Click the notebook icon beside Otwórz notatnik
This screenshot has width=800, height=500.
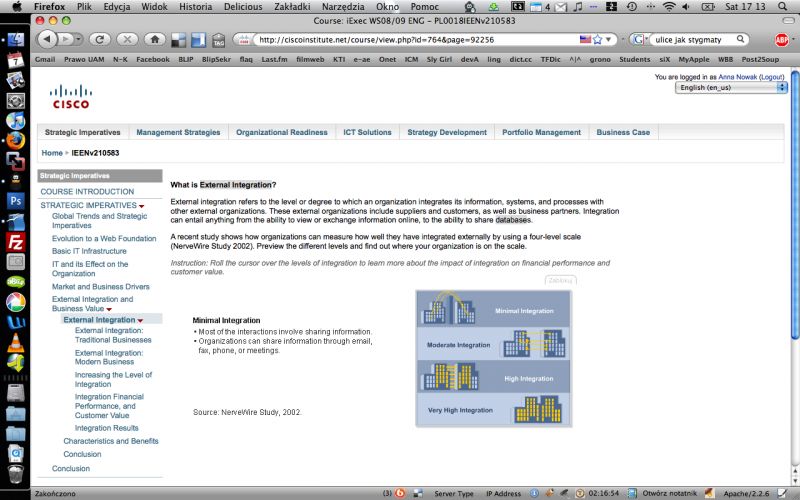pyautogui.click(x=632, y=493)
